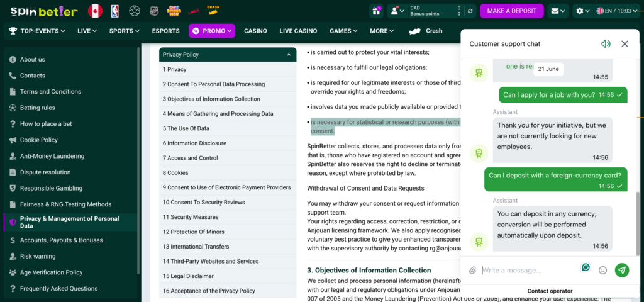This screenshot has height=302, width=644.
Task: Open Frequently Asked Questions
Action: (x=70, y=288)
